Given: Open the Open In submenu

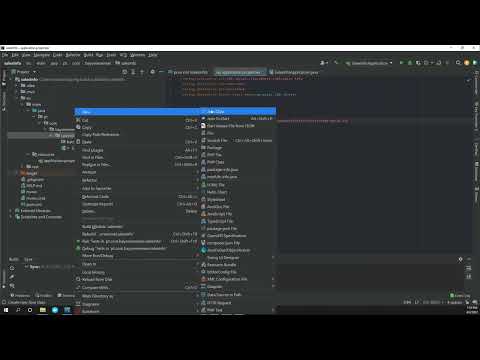Looking at the screenshot, I should pyautogui.click(x=137, y=264).
